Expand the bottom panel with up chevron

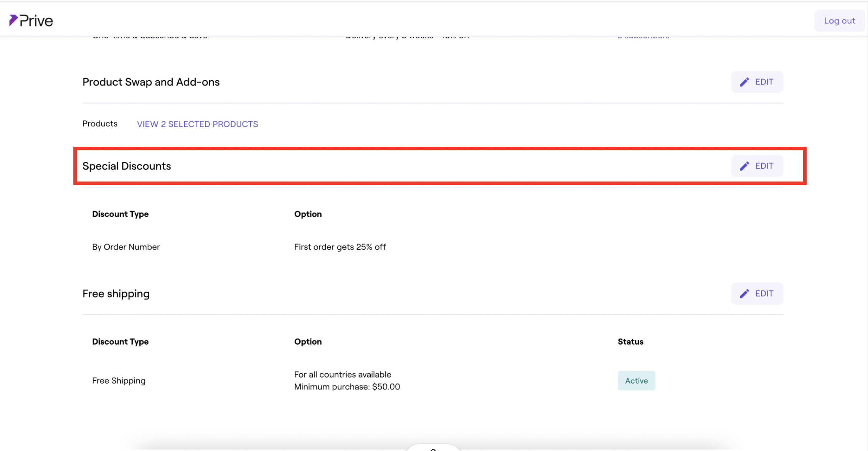[433, 448]
